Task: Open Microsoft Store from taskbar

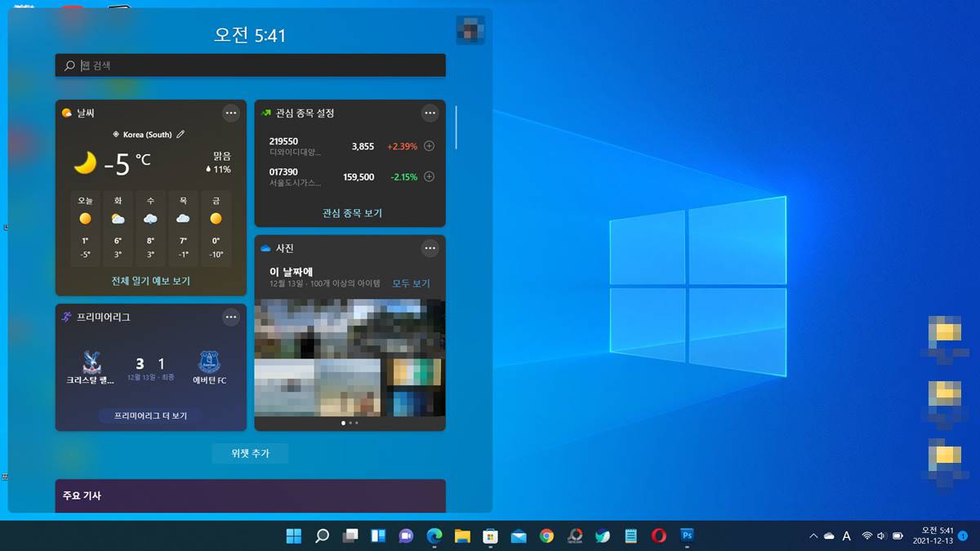Action: click(x=491, y=535)
